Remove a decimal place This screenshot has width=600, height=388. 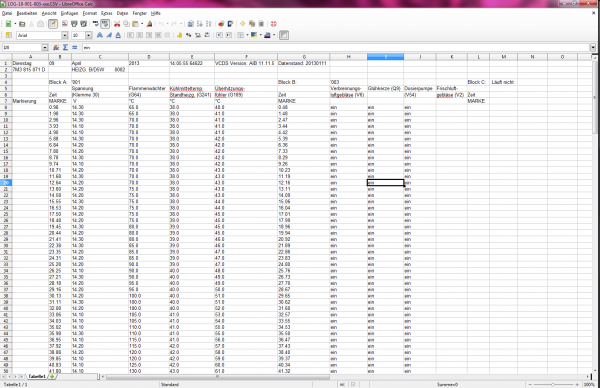[x=207, y=35]
